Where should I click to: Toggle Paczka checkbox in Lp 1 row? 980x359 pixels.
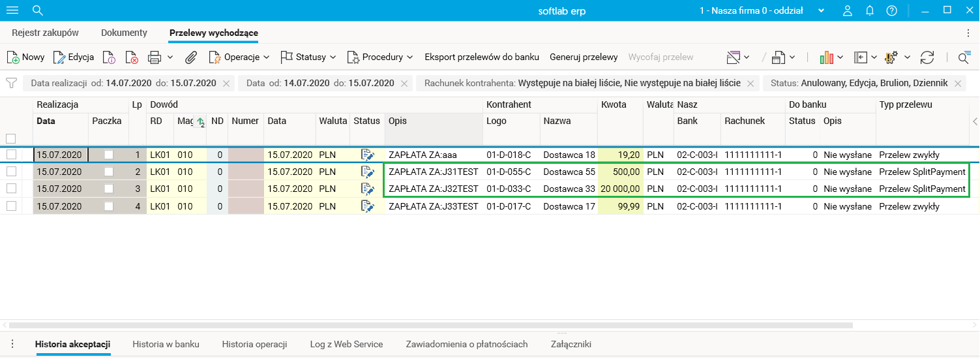[x=109, y=155]
